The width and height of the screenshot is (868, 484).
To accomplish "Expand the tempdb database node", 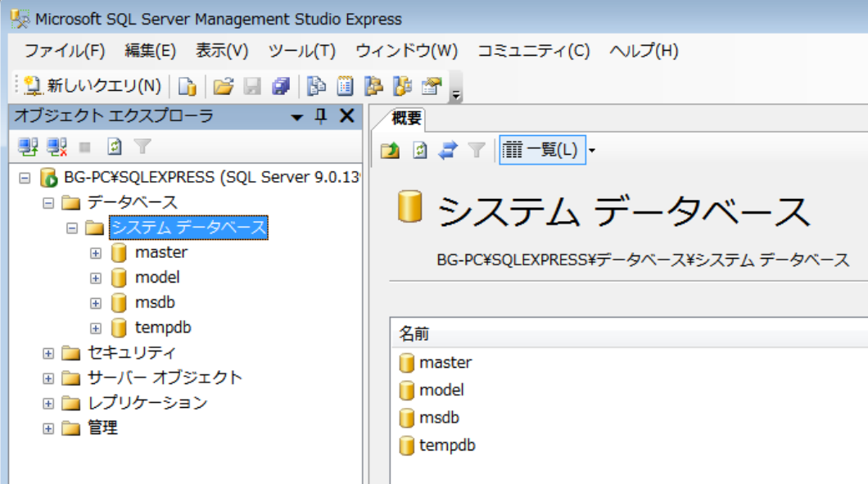I will [x=96, y=328].
